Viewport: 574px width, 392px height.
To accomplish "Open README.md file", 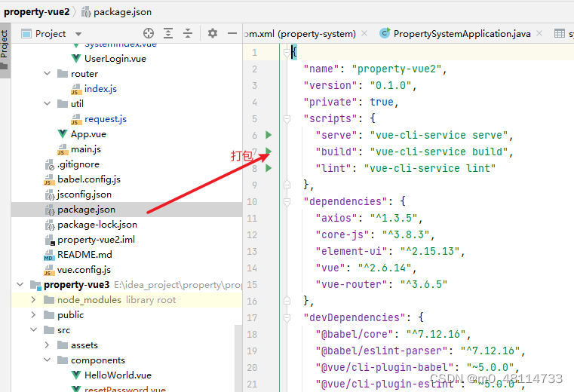I will click(x=84, y=254).
